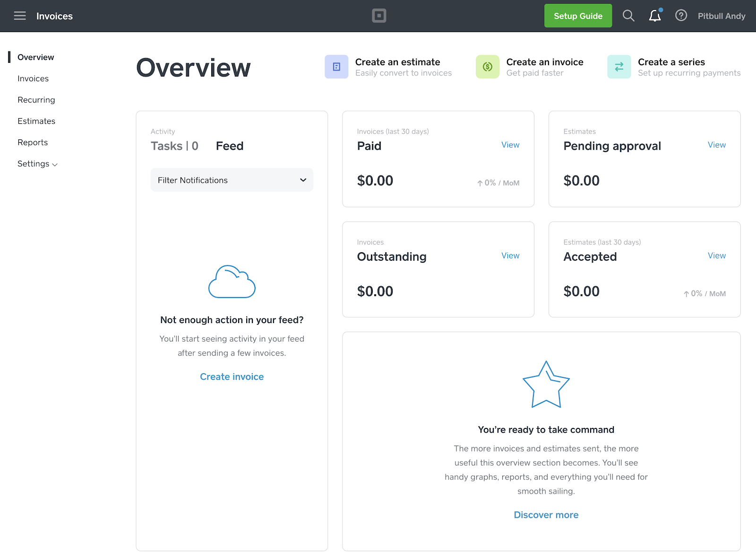This screenshot has height=555, width=756.
Task: Open the Pitbull Andy account menu
Action: 721,16
